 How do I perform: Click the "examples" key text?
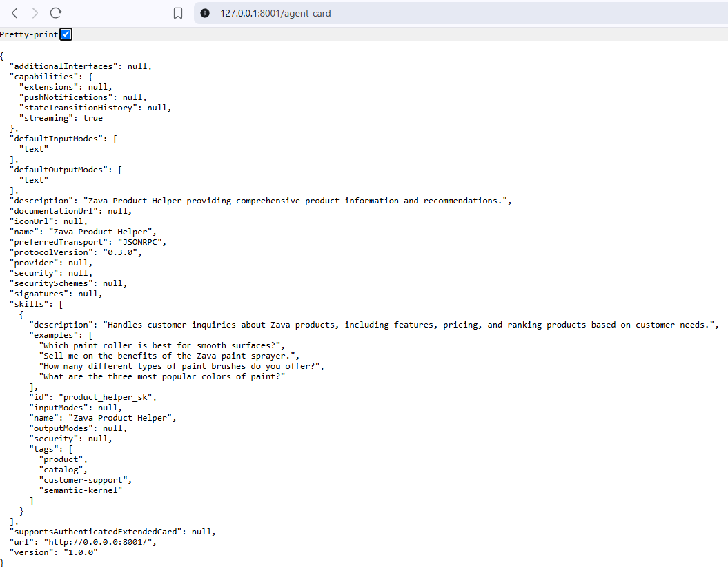pyautogui.click(x=53, y=335)
